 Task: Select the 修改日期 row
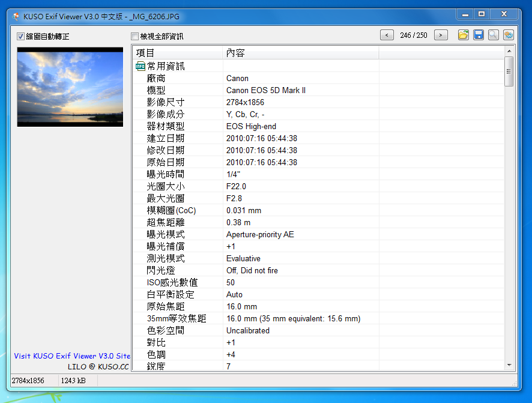pos(318,150)
